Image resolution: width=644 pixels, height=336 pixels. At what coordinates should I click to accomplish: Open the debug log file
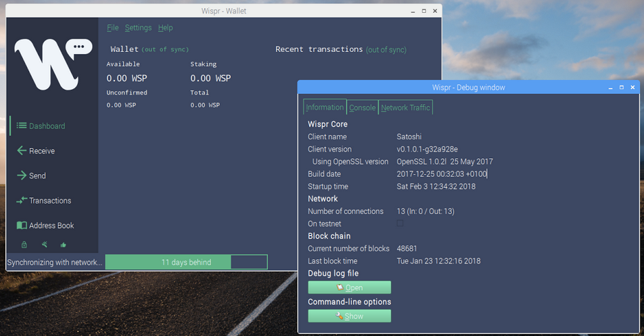point(350,287)
